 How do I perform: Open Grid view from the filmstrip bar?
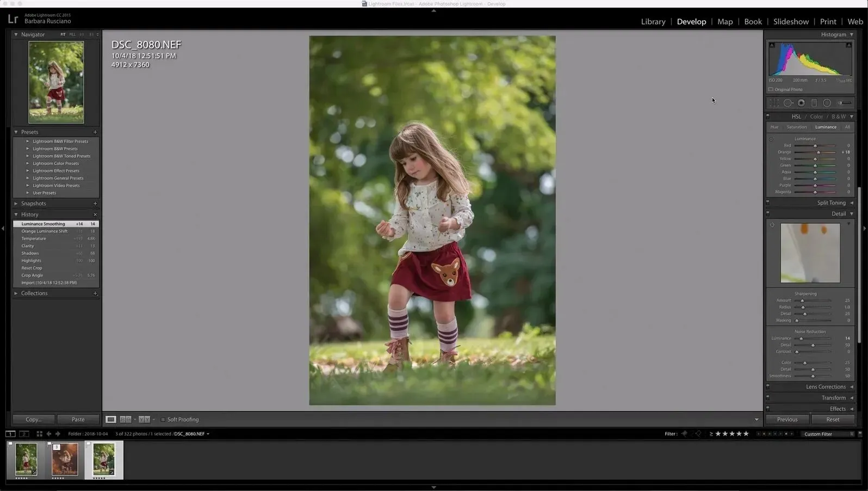click(x=39, y=434)
